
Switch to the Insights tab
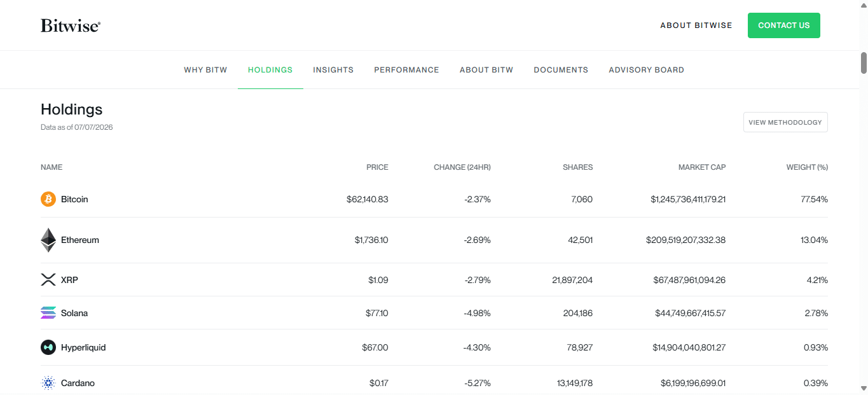333,70
